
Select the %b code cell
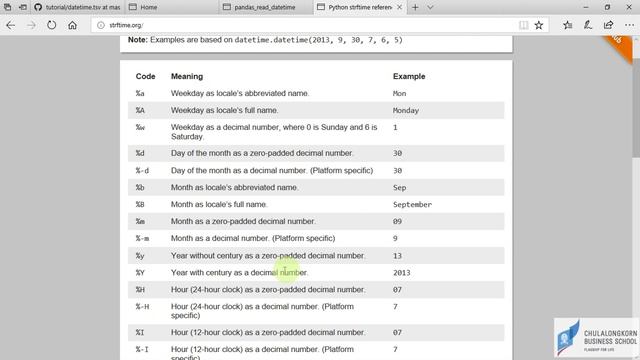140,188
